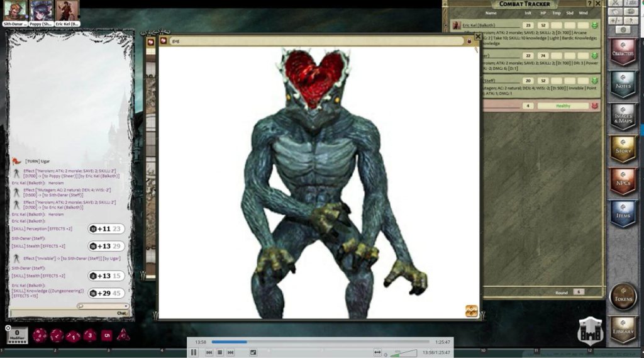
Task: Click the [TURN] Ugar chat entry
Action: [x=37, y=161]
